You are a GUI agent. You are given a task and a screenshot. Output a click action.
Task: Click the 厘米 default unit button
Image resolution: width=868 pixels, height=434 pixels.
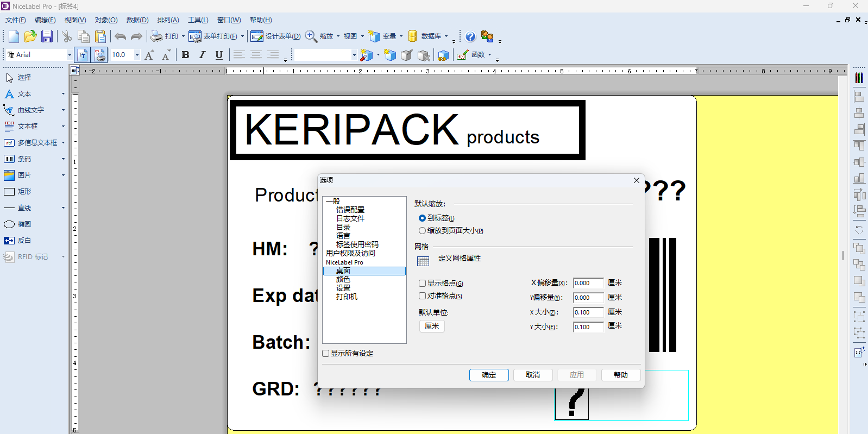click(432, 326)
